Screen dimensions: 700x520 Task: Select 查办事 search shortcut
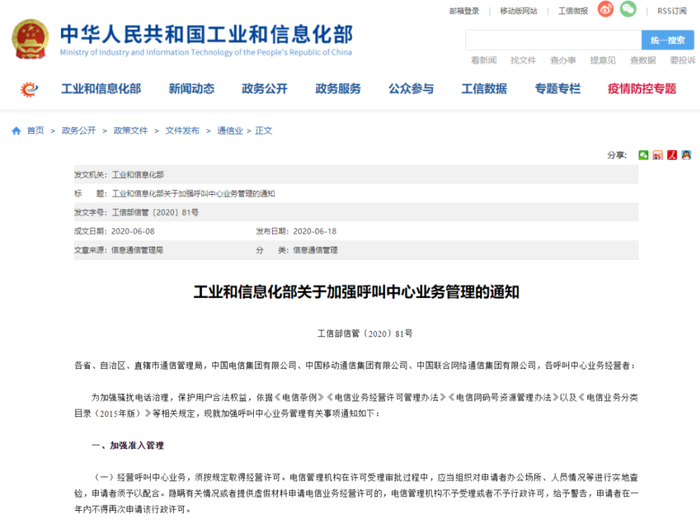pyautogui.click(x=563, y=60)
